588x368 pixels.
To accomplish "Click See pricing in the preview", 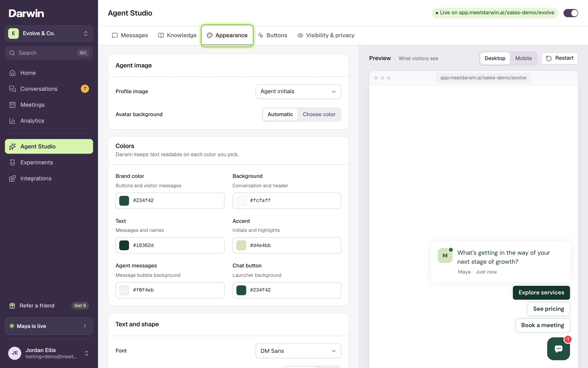I will [548, 309].
